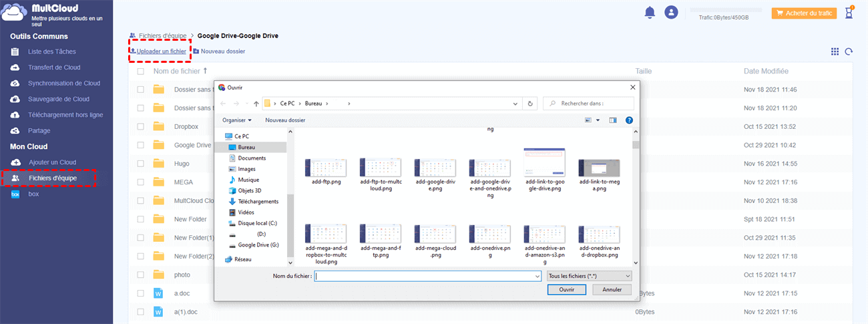Image resolution: width=868 pixels, height=324 pixels.
Task: Click the refresh icon above file list
Action: coord(849,51)
